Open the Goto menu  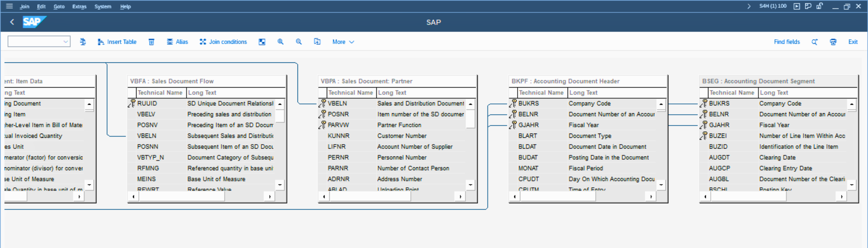(59, 6)
